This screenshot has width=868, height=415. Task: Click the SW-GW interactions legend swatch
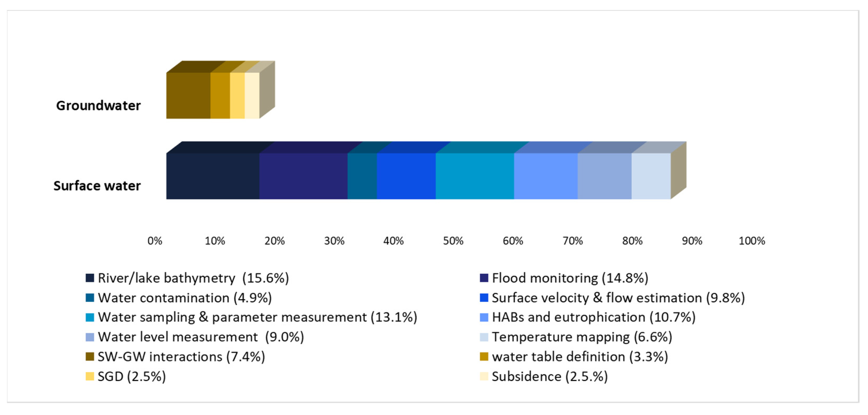90,357
